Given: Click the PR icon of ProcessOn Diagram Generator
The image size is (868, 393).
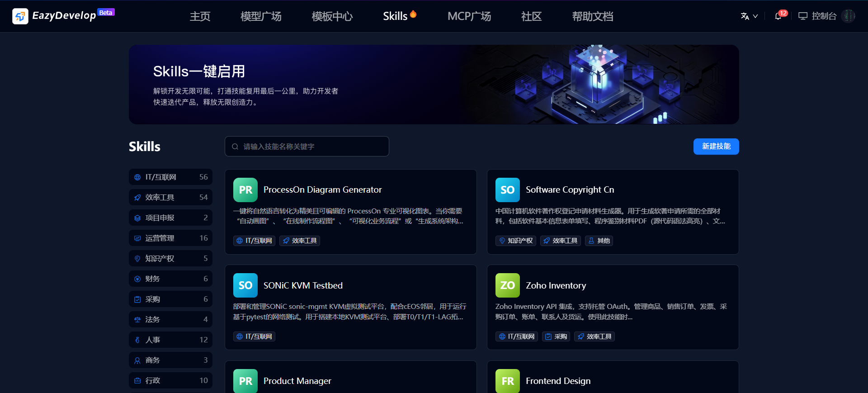Looking at the screenshot, I should 245,190.
